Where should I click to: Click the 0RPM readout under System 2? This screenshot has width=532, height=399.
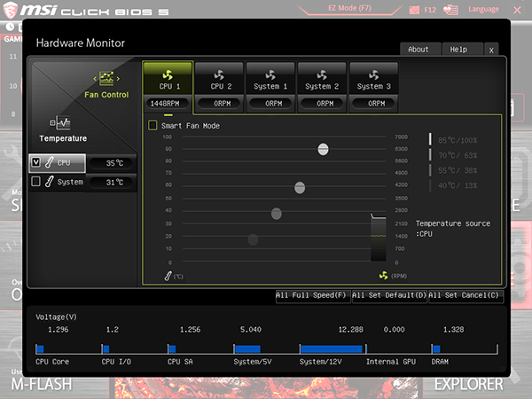click(x=322, y=104)
